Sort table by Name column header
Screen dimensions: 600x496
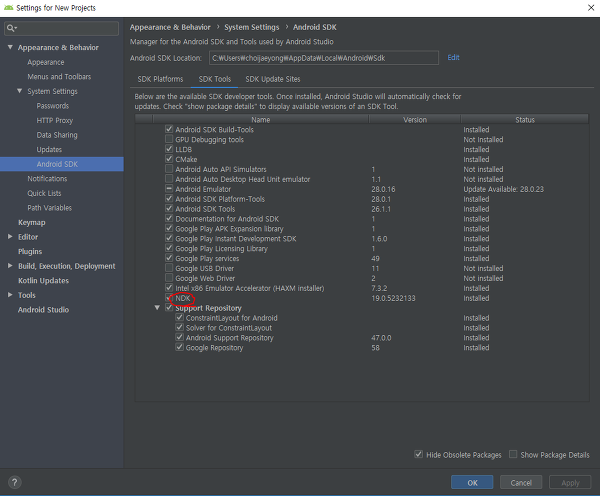pyautogui.click(x=261, y=119)
